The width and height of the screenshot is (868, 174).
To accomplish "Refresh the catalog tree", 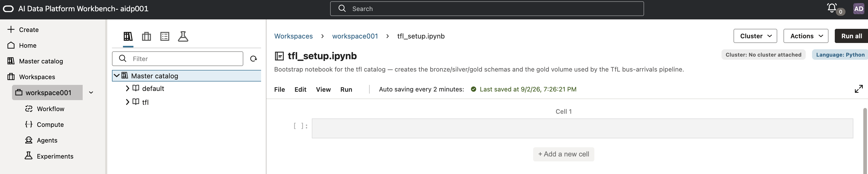I will point(254,59).
